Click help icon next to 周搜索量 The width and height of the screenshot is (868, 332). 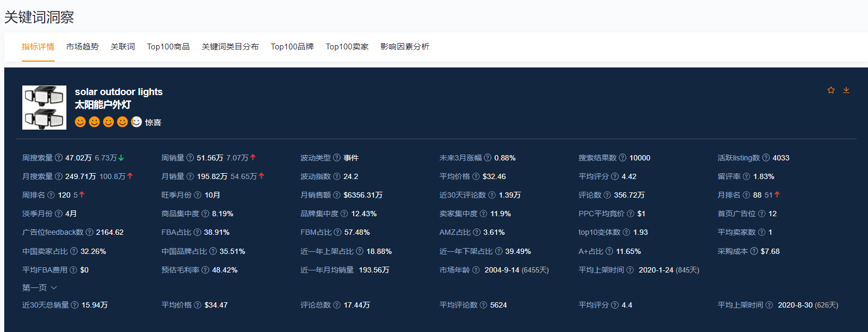tap(59, 158)
